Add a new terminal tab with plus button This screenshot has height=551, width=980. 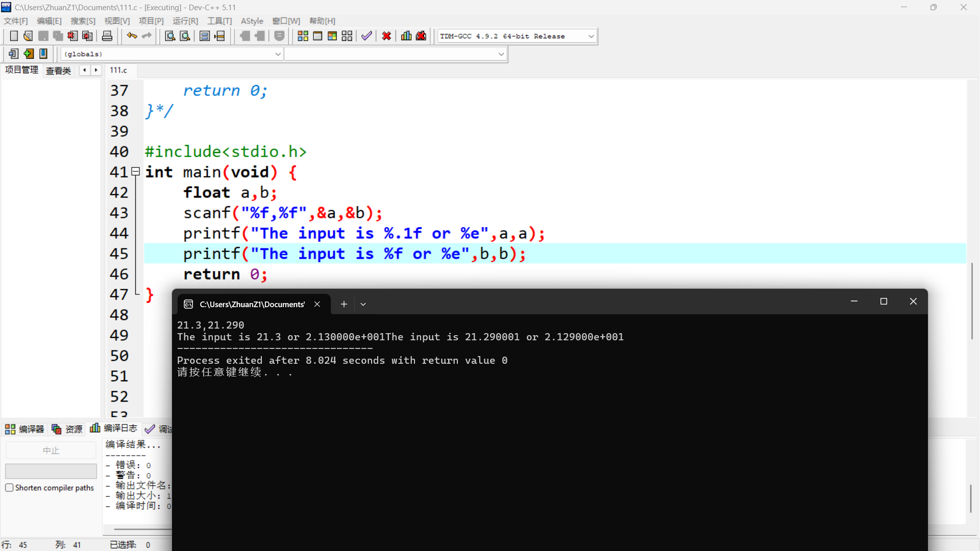(344, 304)
